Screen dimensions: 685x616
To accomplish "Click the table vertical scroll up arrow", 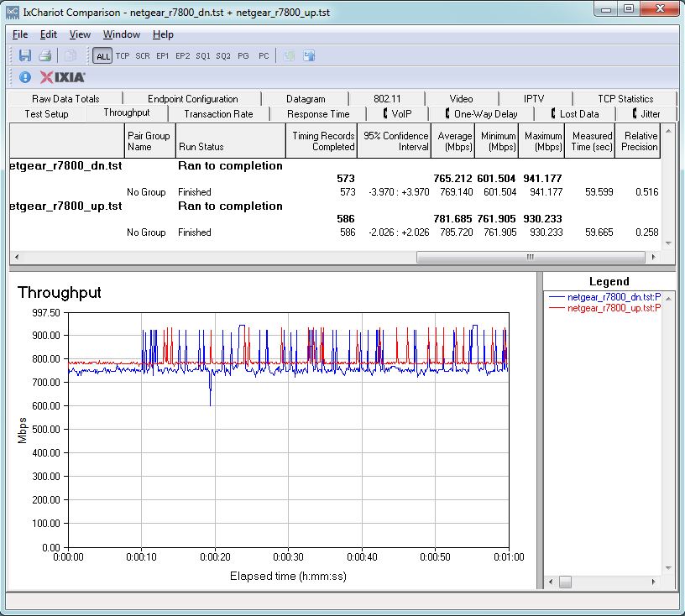I will tap(668, 131).
